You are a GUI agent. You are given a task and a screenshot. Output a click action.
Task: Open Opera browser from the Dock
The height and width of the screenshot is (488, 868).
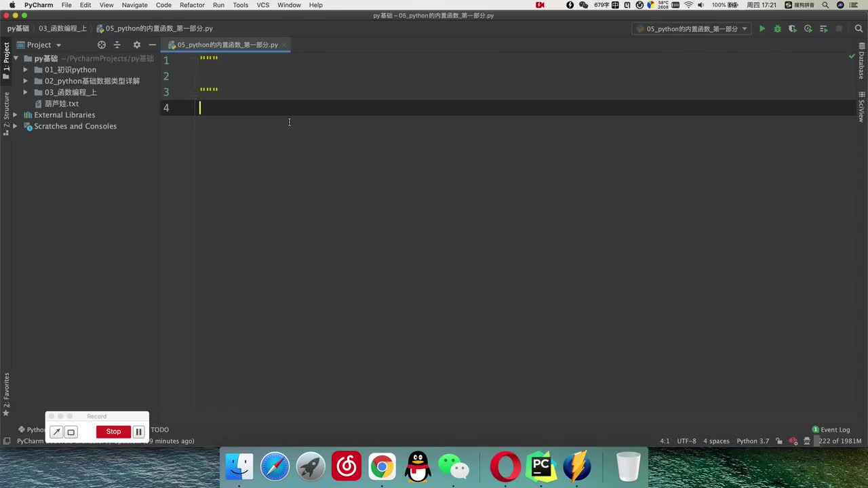point(505,467)
